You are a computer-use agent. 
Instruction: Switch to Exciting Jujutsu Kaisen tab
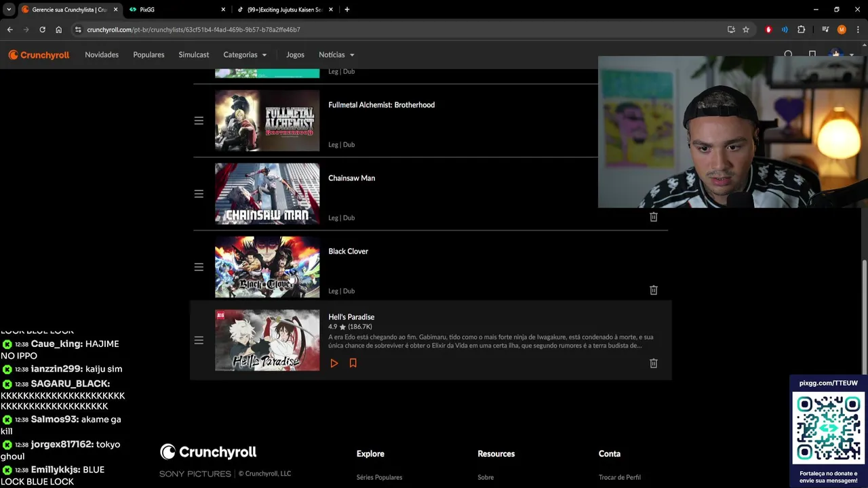284,9
